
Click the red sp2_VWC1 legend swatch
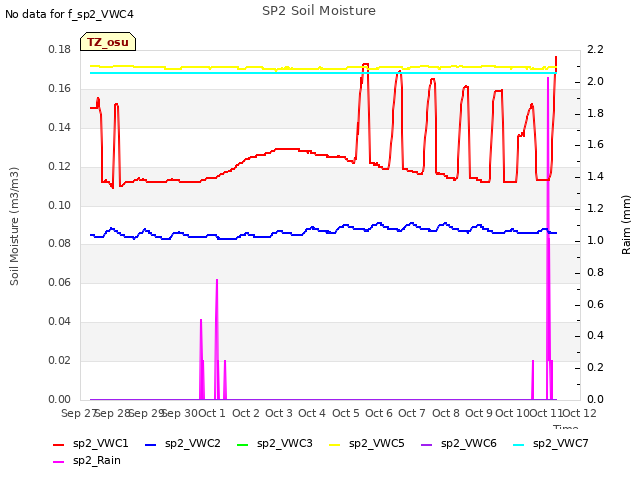click(59, 444)
